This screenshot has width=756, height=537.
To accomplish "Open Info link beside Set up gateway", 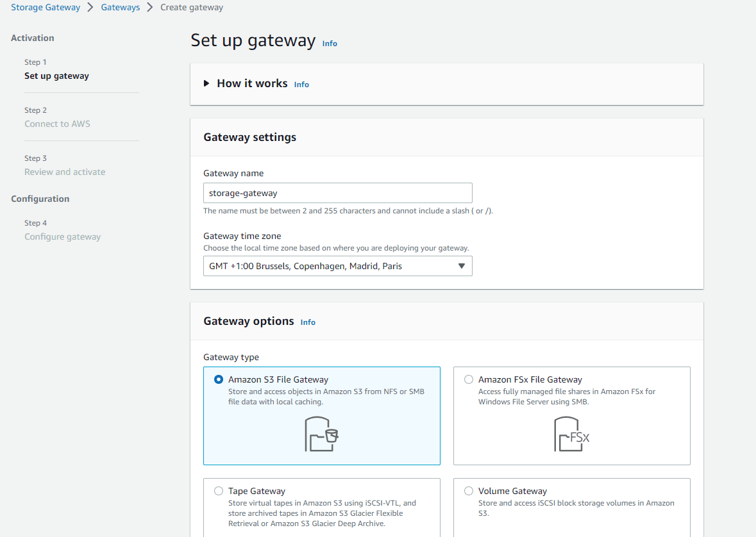I will pos(330,44).
